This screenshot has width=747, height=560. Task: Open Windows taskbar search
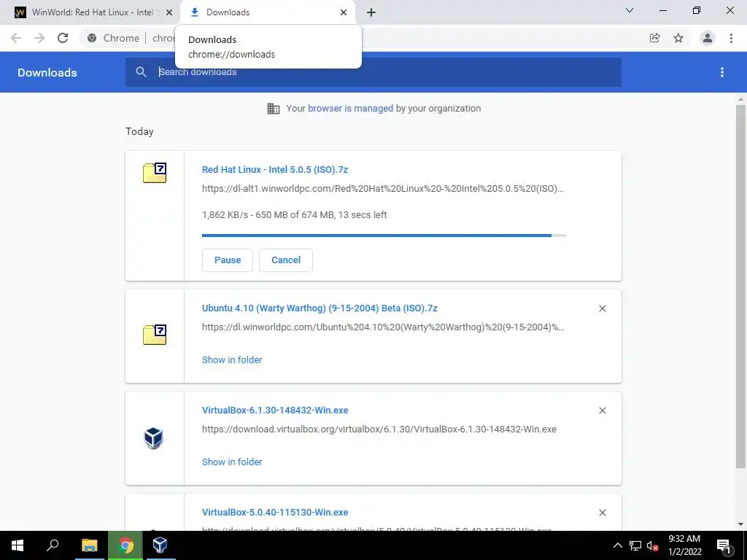(x=53, y=545)
